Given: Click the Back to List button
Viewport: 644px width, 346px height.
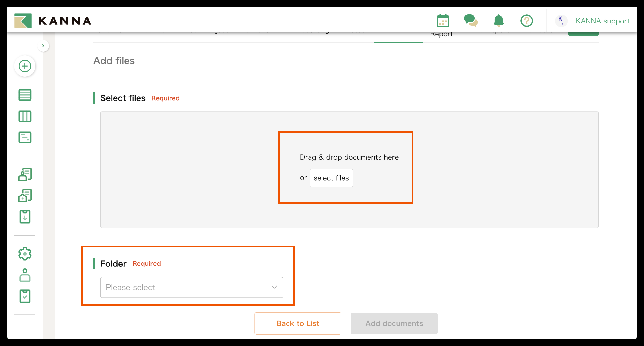Looking at the screenshot, I should (x=298, y=323).
